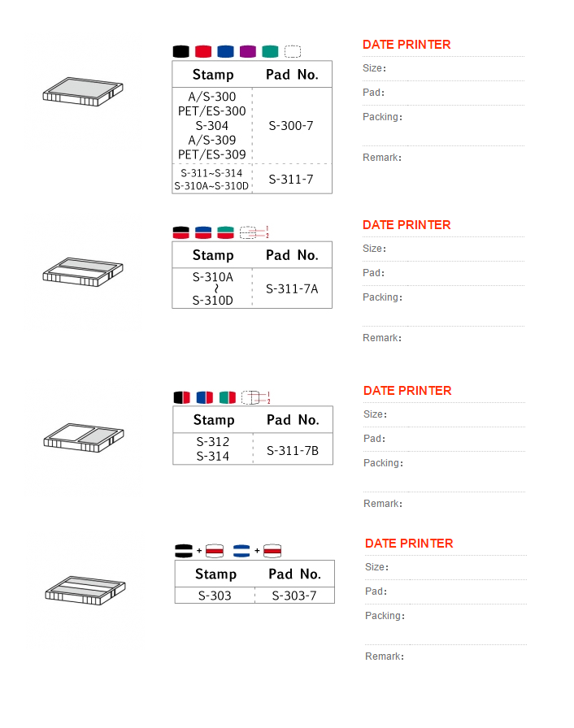This screenshot has height=728, width=574.
Task: Click the S-300-7 pad number
Action: [291, 126]
